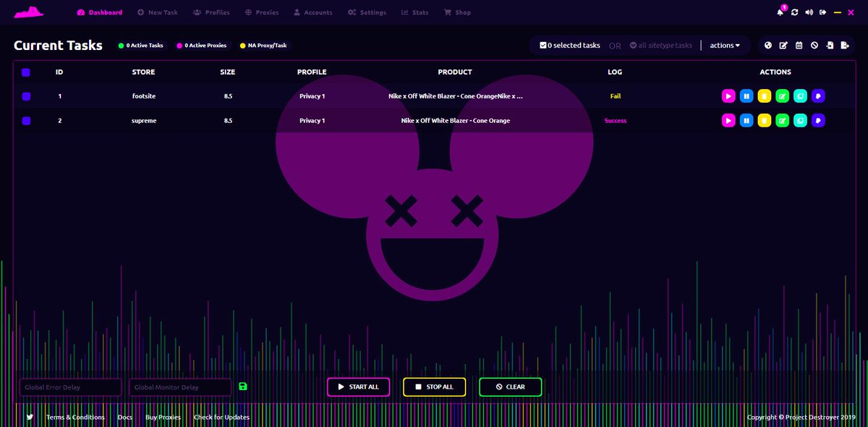Toggle the 0 selected tasks checkbox
The image size is (868, 427).
point(543,45)
